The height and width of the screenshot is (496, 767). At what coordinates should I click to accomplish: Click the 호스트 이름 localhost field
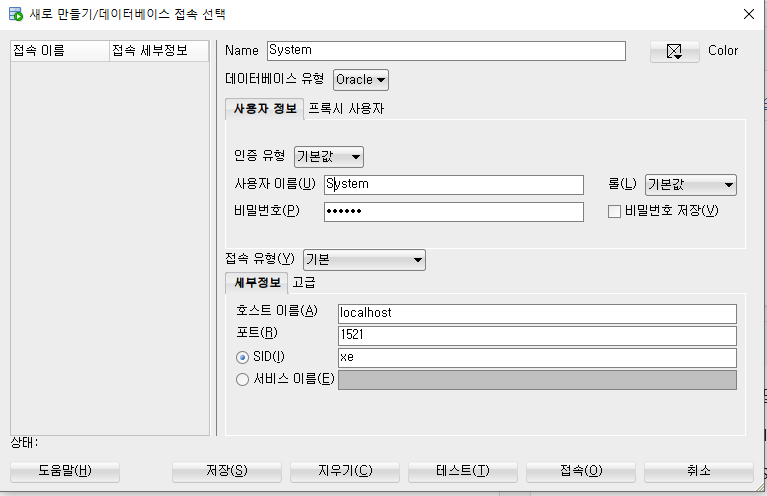(537, 314)
